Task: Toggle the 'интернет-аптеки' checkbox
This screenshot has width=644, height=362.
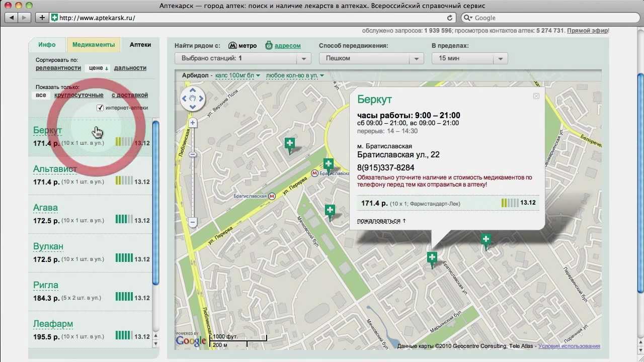Action: point(100,108)
